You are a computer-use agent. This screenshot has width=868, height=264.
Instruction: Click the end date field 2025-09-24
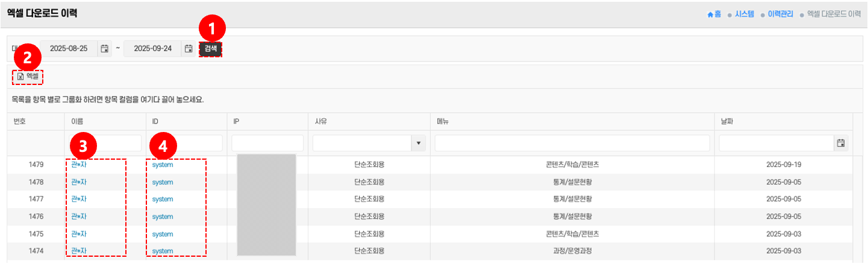pyautogui.click(x=152, y=49)
